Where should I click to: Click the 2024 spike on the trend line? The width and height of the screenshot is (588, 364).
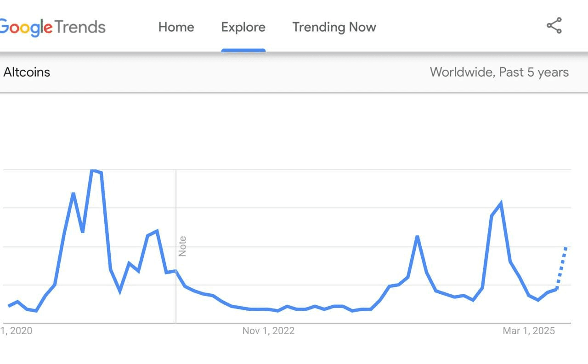417,237
